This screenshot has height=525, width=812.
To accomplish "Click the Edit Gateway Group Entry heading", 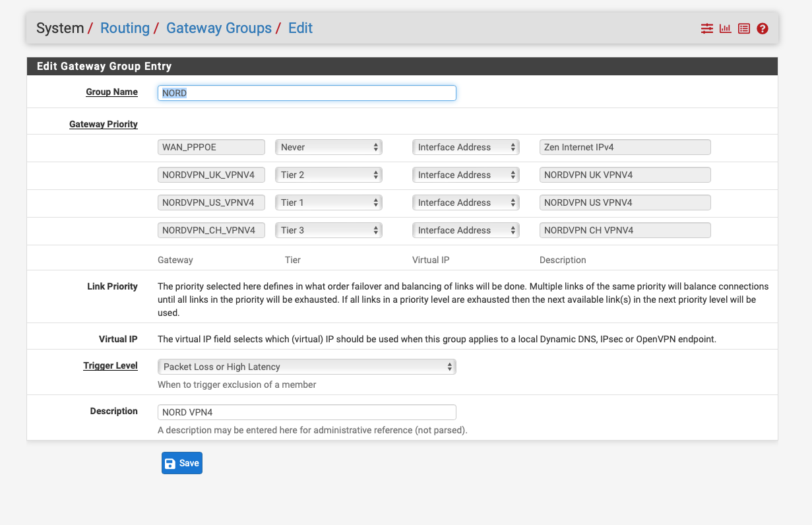I will coord(104,66).
